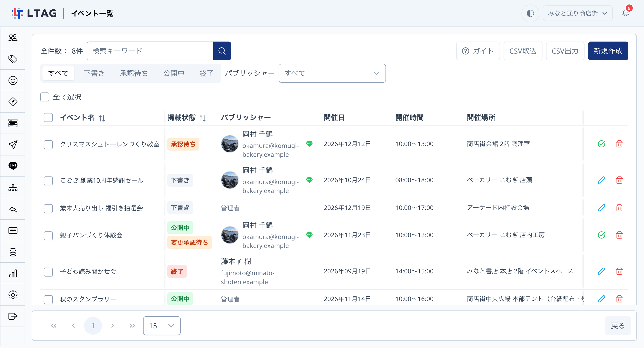Screen dimensions: 644x348
Task: Sort by イベント名 column
Action: (102, 118)
